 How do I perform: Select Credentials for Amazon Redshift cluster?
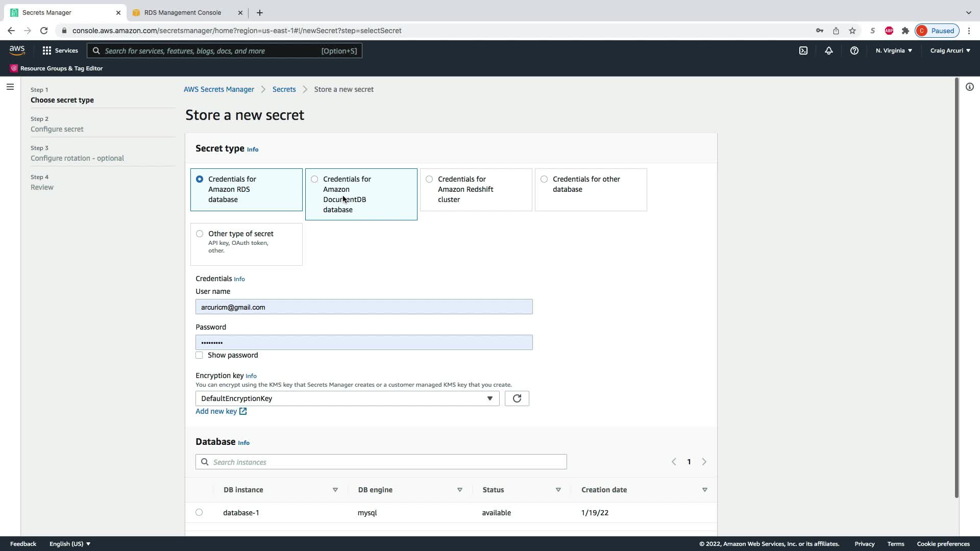pos(429,179)
